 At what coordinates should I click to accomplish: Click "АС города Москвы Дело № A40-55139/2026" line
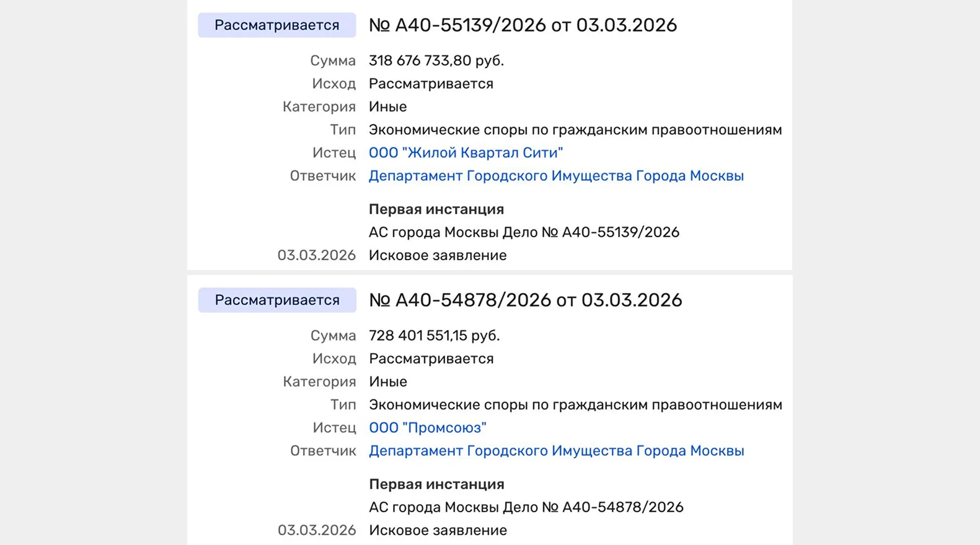pos(524,232)
